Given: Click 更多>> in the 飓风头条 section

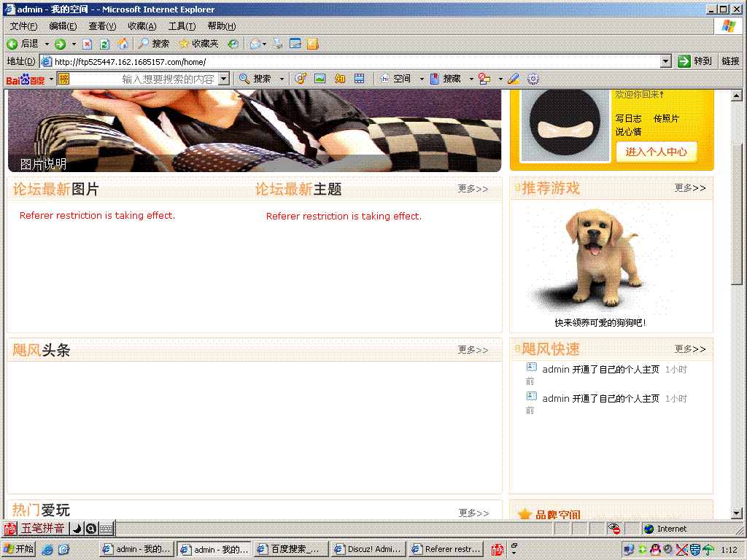Looking at the screenshot, I should point(473,350).
